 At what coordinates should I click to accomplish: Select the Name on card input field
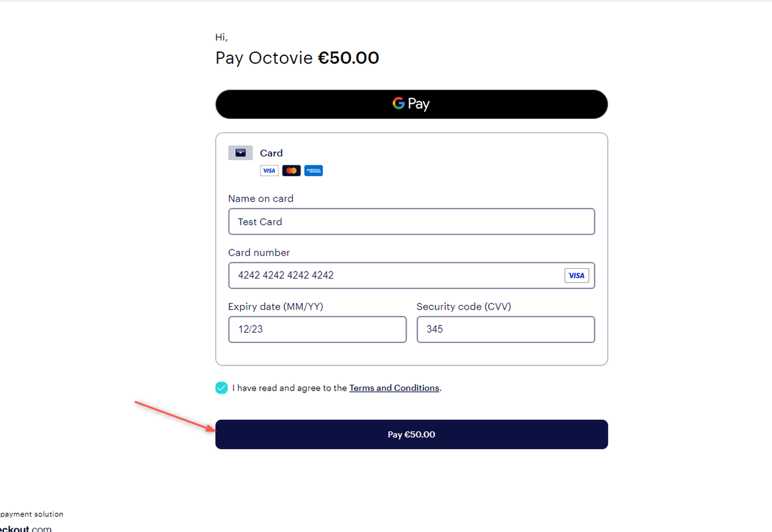[x=412, y=221]
